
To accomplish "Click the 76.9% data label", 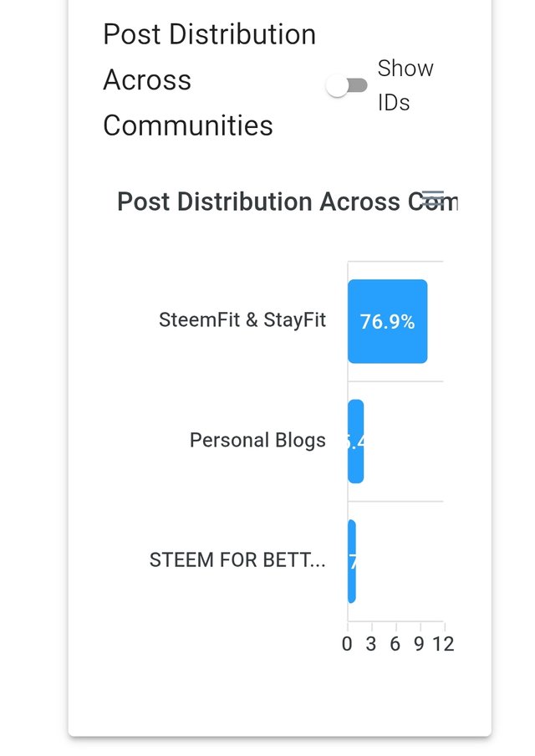I will (388, 322).
